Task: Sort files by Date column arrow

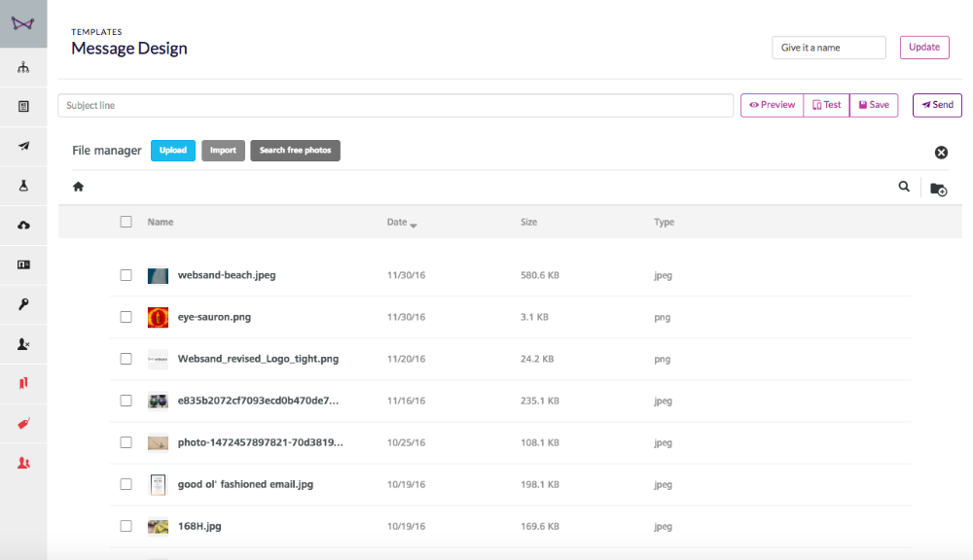Action: pyautogui.click(x=414, y=226)
